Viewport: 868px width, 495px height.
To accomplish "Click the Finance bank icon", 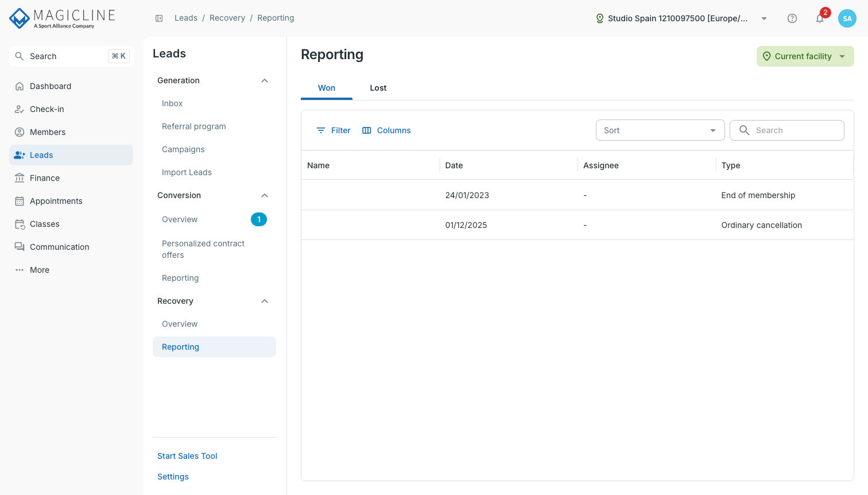I will (20, 178).
